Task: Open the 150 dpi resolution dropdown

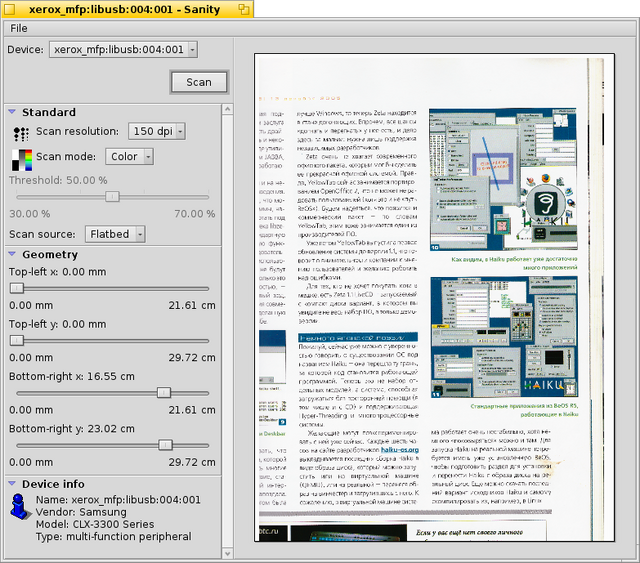Action: 157,131
